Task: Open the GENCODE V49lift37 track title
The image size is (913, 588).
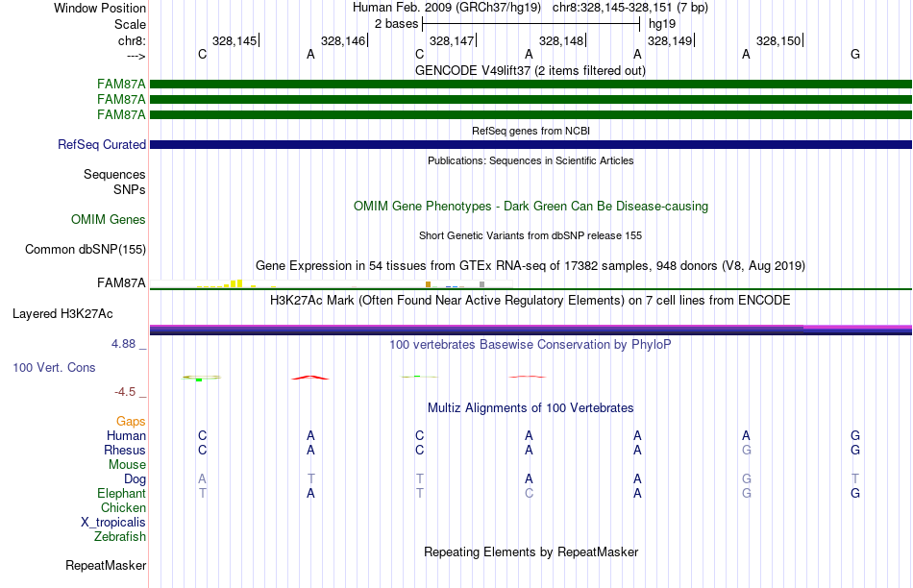Action: coord(530,70)
